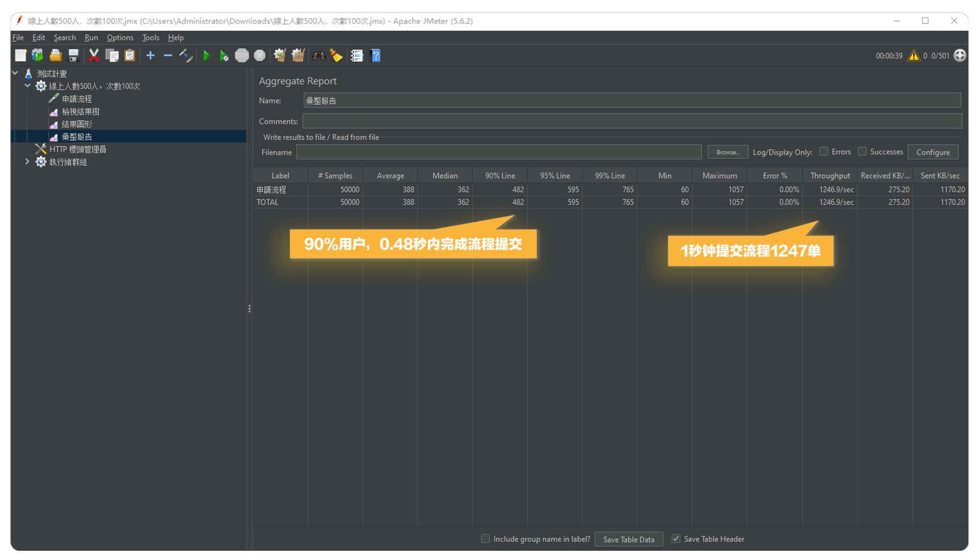Start the test with green play icon
Viewport: 980px width, 560px height.
click(x=207, y=56)
